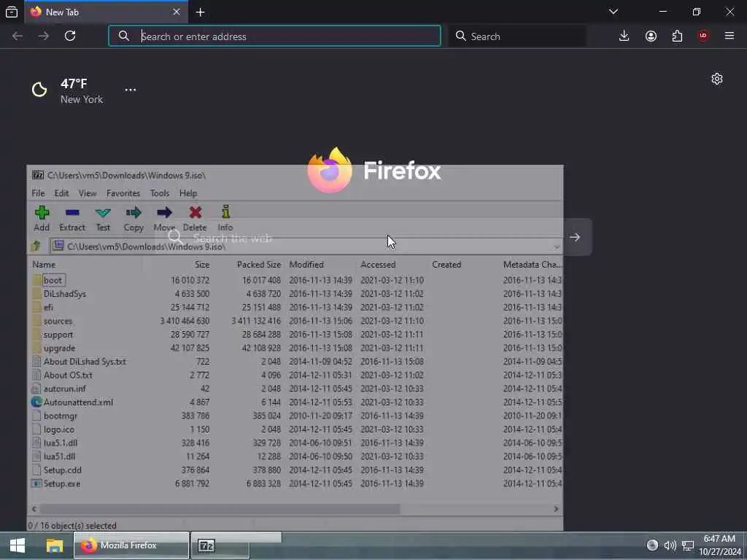Click the 7-Zip scroll left arrow

(x=34, y=509)
